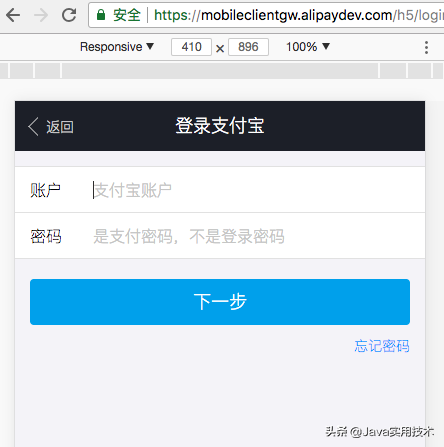Edit the viewport width field 410
Viewport: 444px width, 447px height.
(x=191, y=47)
